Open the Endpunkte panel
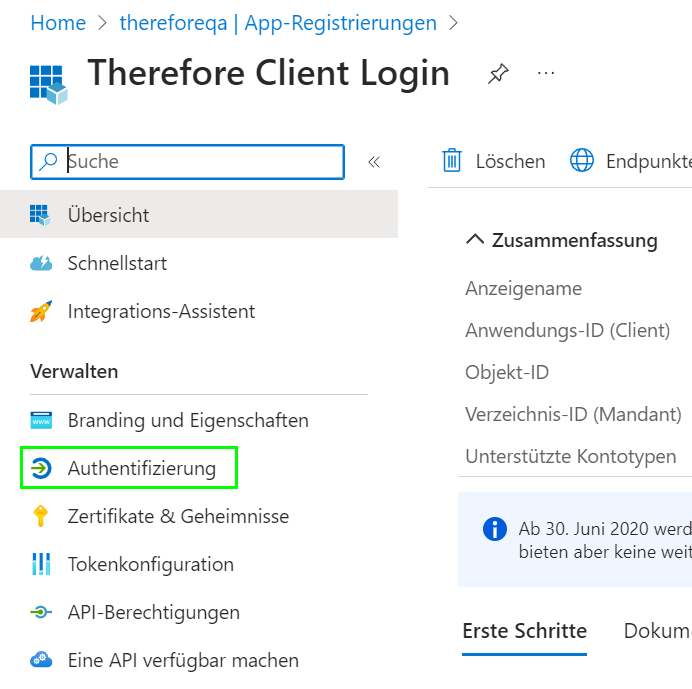 pyautogui.click(x=631, y=161)
